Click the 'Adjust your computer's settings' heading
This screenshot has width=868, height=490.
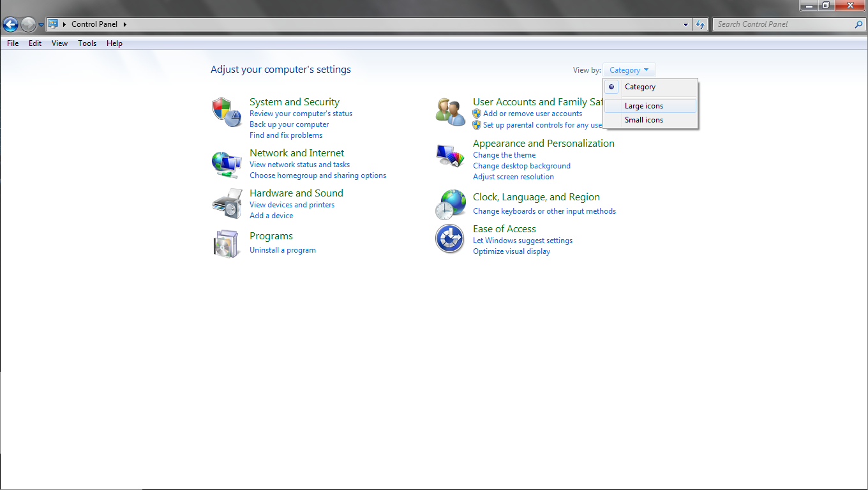281,70
